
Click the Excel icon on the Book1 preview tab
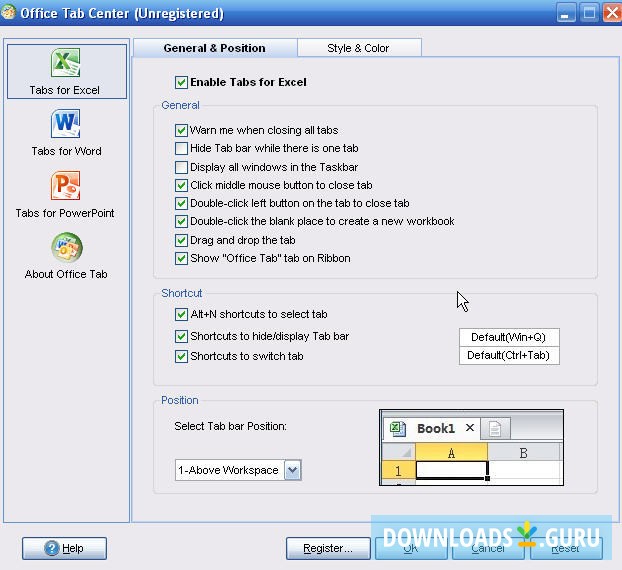click(x=398, y=429)
